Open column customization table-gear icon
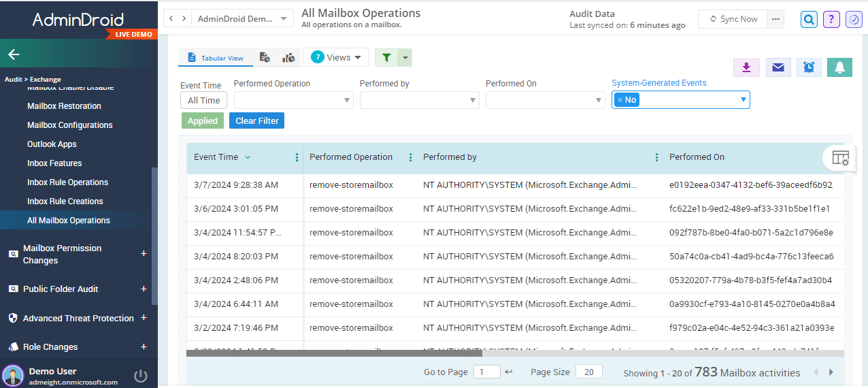 pos(841,158)
